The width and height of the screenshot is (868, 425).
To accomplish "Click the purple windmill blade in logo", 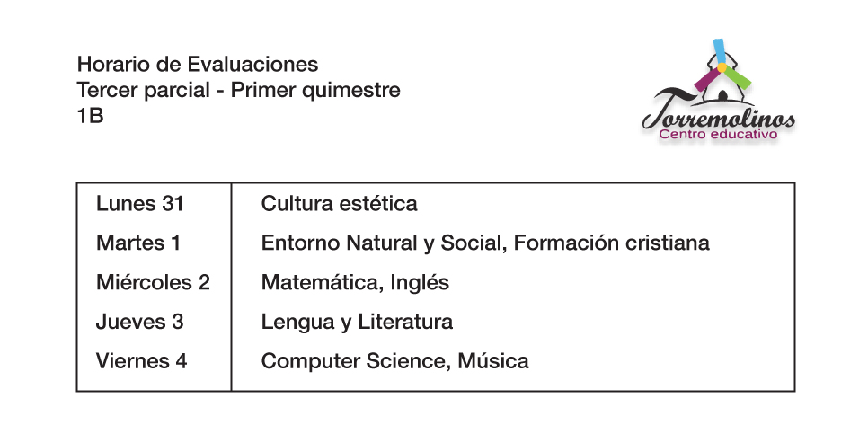I will coord(706,80).
